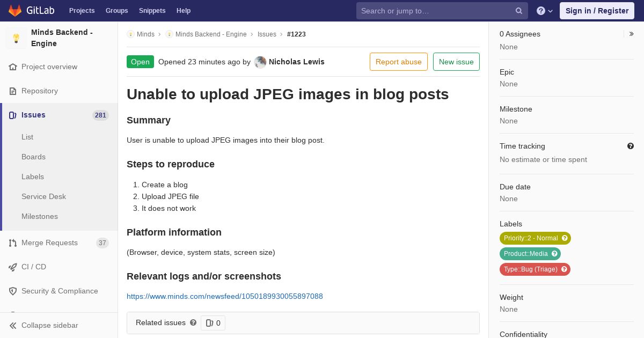Click the Security & Compliance shield icon
Image resolution: width=644 pixels, height=338 pixels.
pos(13,291)
